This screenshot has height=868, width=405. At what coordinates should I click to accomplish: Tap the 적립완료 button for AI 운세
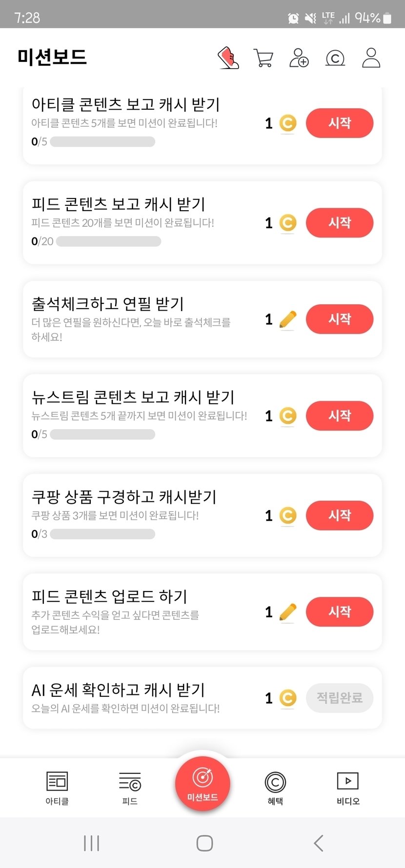[340, 698]
